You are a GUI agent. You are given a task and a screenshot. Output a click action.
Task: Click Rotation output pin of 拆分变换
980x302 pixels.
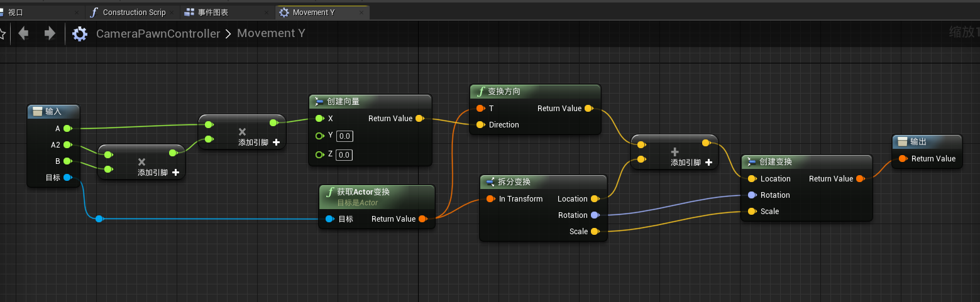point(595,215)
